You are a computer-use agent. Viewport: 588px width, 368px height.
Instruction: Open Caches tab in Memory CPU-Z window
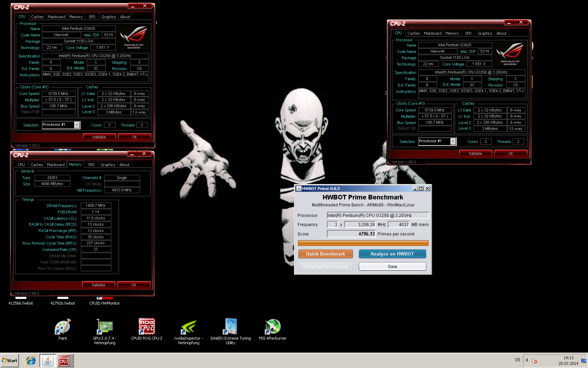point(37,165)
